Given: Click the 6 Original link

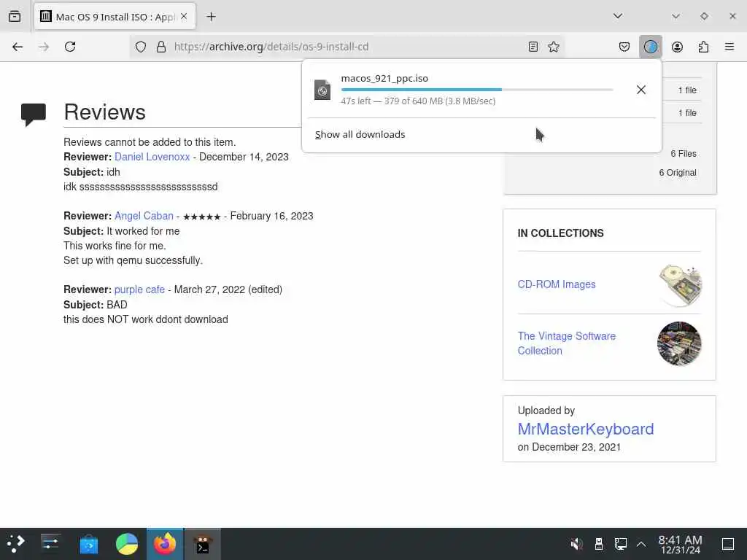Looking at the screenshot, I should pos(678,173).
